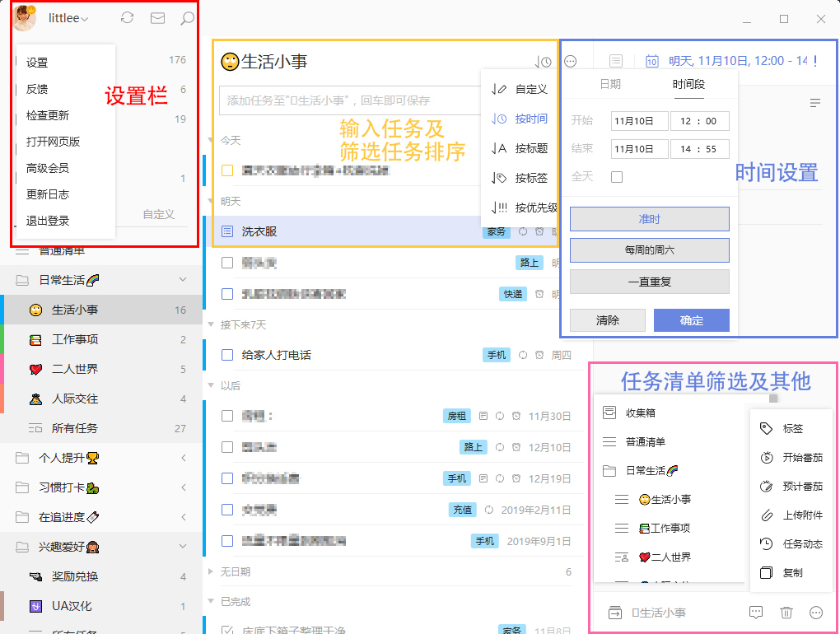This screenshot has height=634, width=840.
Task: Expand the 个人提升 folder
Action: pyautogui.click(x=183, y=458)
